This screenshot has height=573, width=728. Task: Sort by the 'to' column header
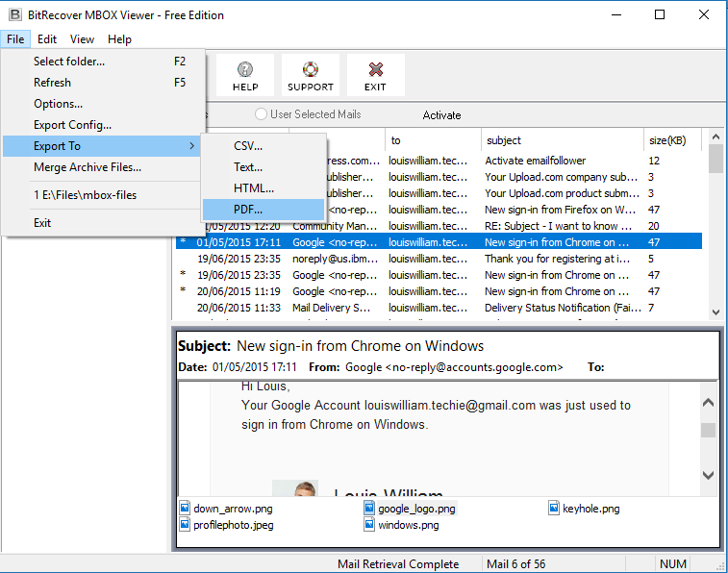433,140
